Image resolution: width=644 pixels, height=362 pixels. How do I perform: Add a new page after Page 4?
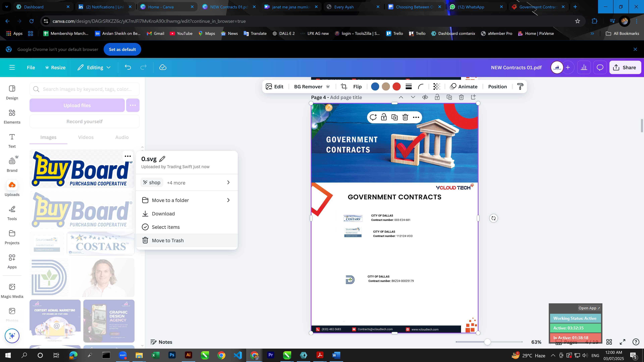point(473,97)
